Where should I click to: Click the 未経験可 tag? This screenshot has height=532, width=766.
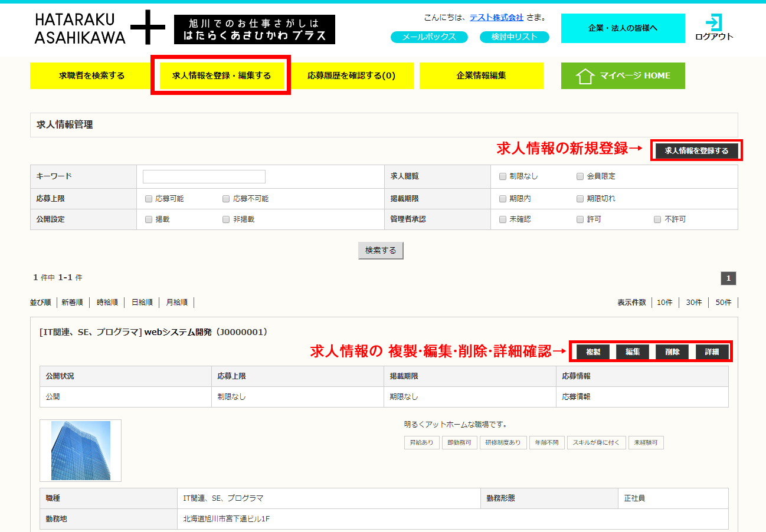coord(646,443)
